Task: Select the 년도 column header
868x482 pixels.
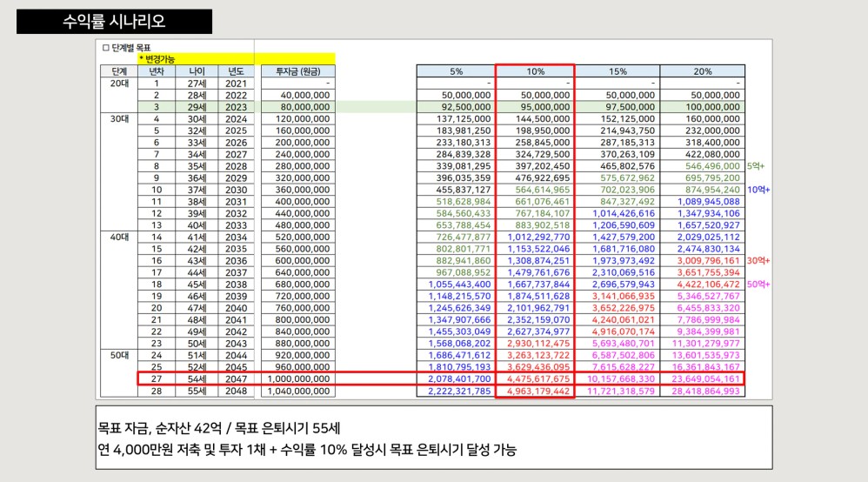Action: (237, 71)
